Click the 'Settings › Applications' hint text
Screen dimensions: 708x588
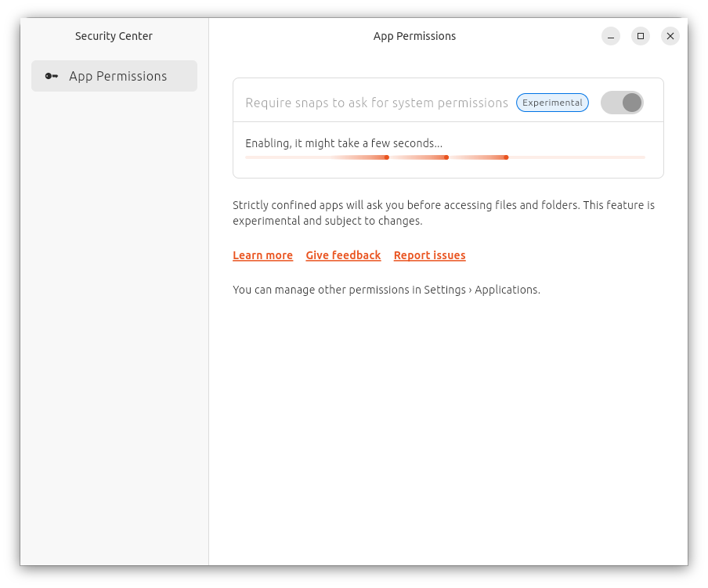(482, 290)
